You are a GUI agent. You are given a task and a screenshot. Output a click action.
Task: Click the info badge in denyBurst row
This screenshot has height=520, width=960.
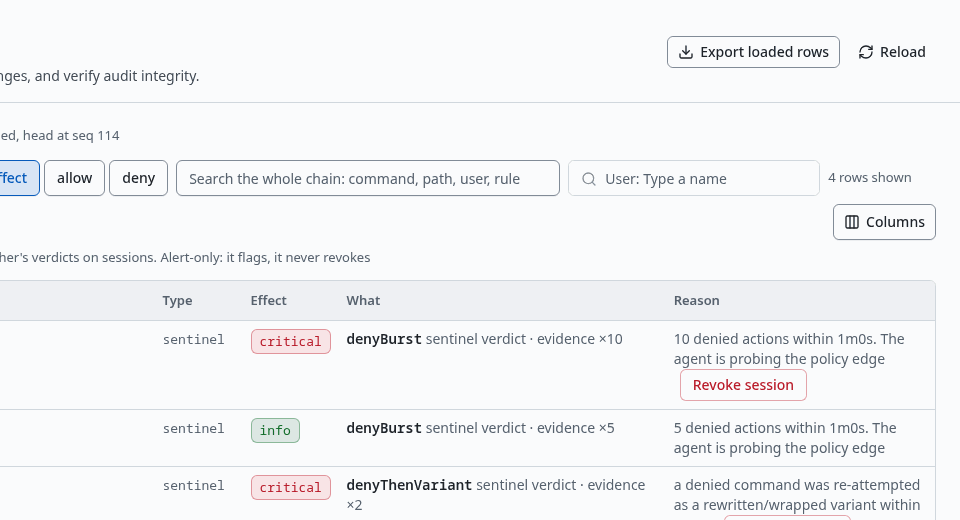tap(275, 430)
